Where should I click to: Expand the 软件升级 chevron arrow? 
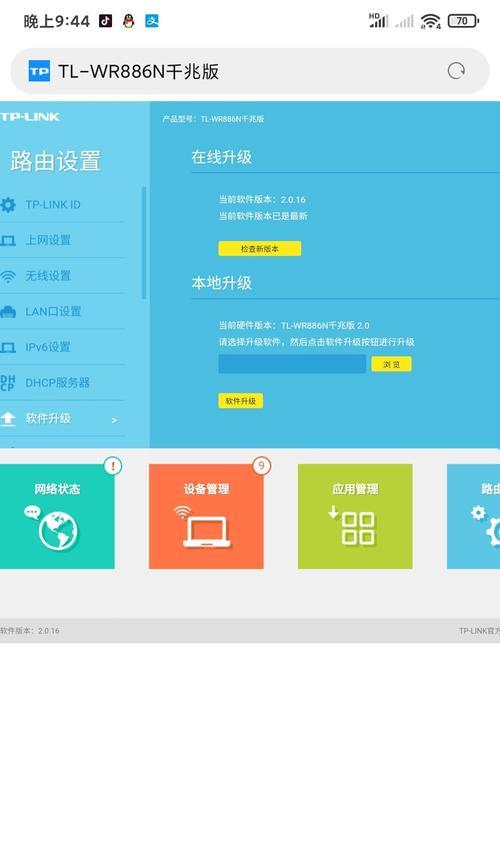pyautogui.click(x=114, y=420)
